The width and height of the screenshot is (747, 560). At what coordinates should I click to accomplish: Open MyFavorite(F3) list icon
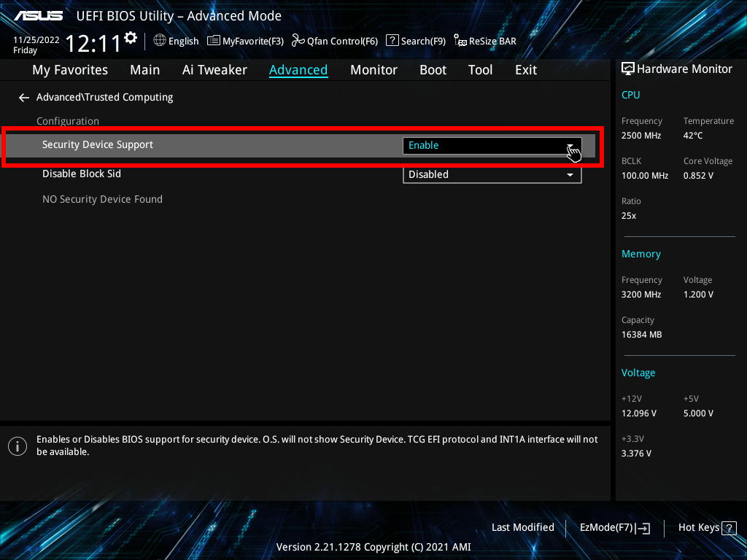click(214, 41)
